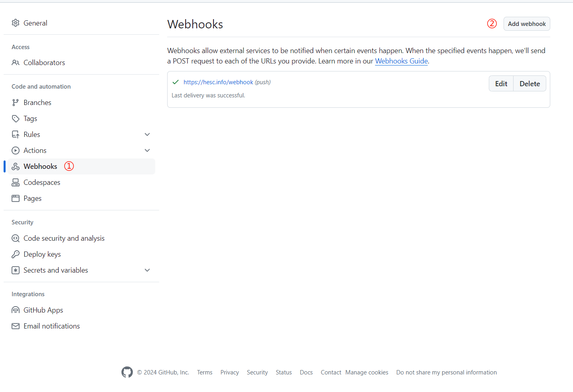The height and width of the screenshot is (392, 573).
Task: Edit the hesc.info webhook
Action: [501, 84]
